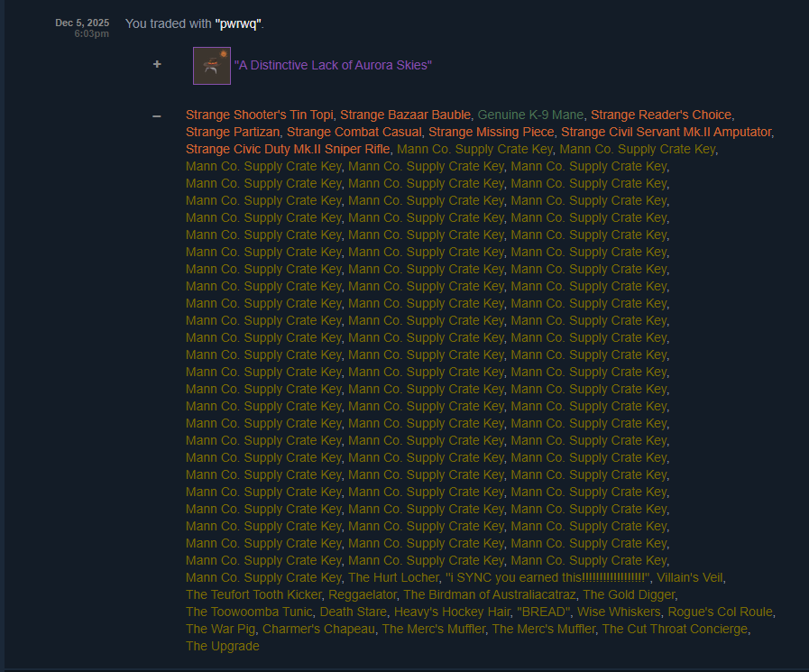Screen dimensions: 809x672
Task: Open The Upgrade item link
Action: click(x=223, y=646)
